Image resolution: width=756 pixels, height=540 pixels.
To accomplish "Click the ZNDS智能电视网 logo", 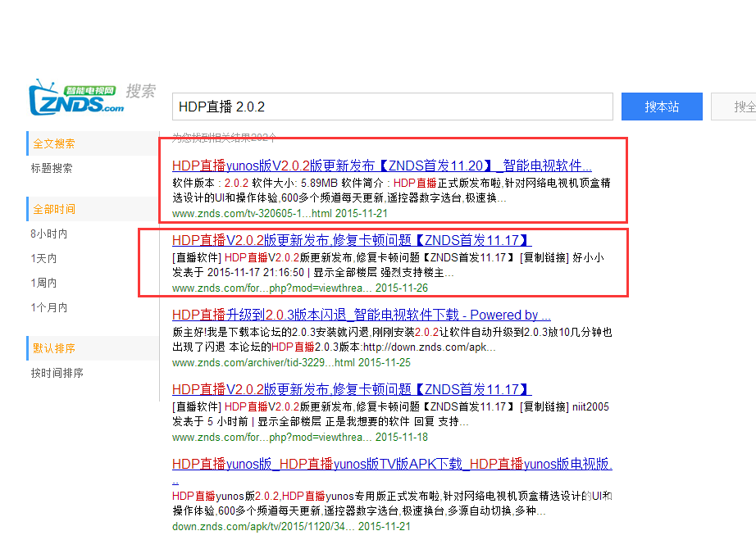I will tap(77, 98).
